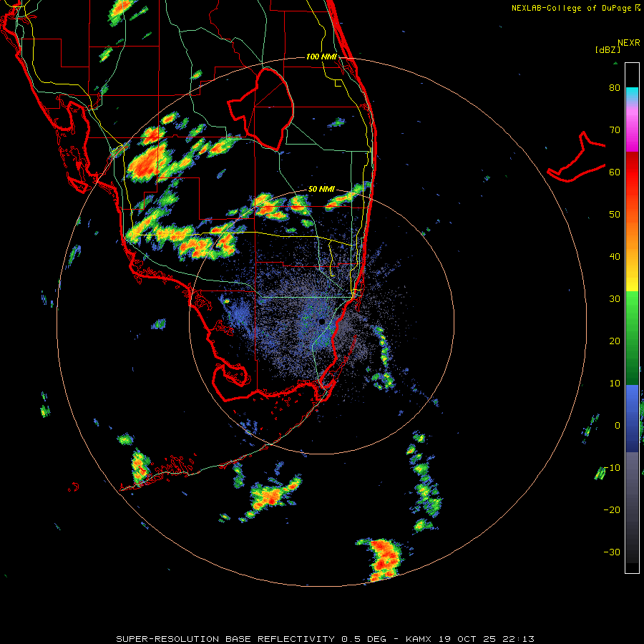Select the 60 value on dBZ scale
The width and height of the screenshot is (644, 644).
(615, 172)
